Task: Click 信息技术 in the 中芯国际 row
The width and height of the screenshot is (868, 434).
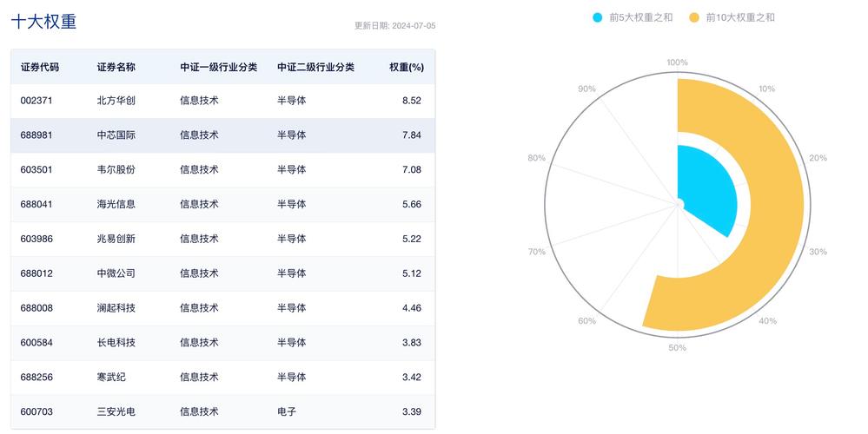Action: click(x=199, y=135)
